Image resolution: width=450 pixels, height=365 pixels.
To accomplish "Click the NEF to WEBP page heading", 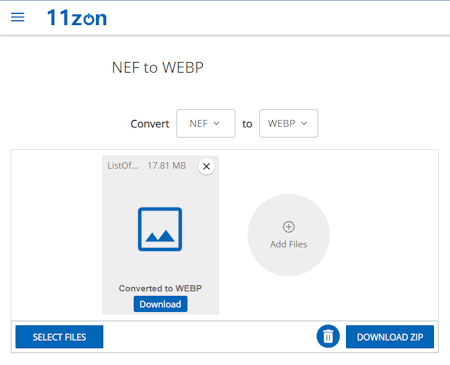I will click(158, 68).
